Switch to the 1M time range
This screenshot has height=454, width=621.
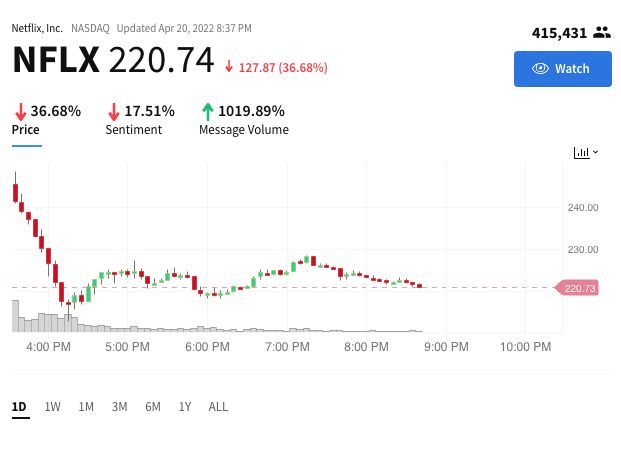coord(86,407)
